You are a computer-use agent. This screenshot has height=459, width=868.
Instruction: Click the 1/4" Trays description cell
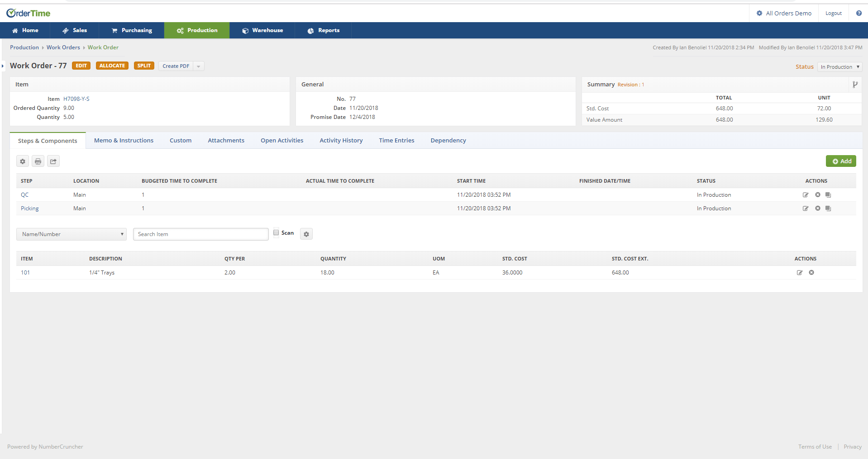pos(102,273)
